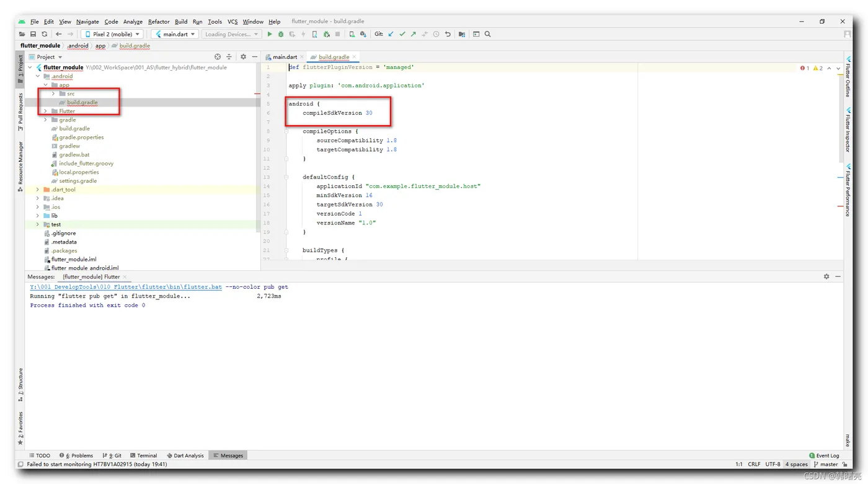868x484 pixels.
Task: Hide the Messages panel with minus icon
Action: point(838,276)
